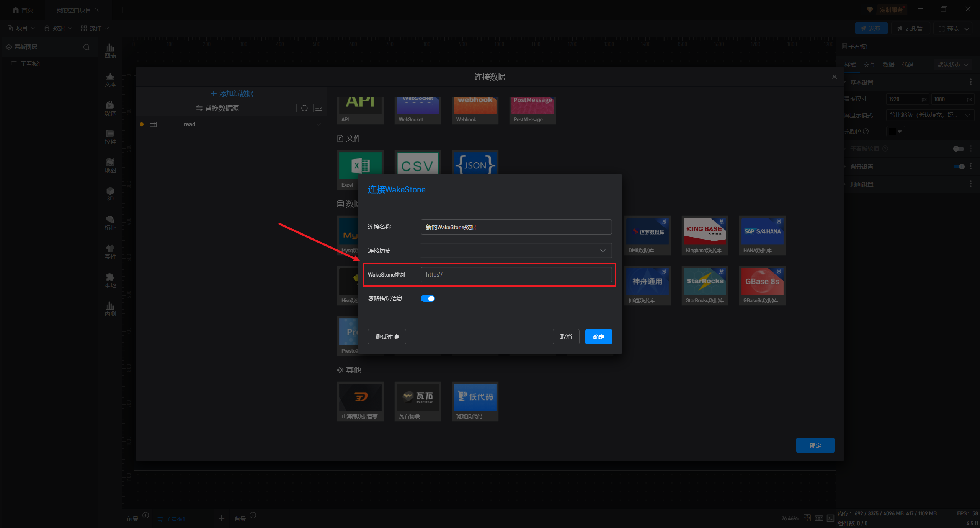
Task: Toggle the 背景设置 switch
Action: tap(959, 166)
